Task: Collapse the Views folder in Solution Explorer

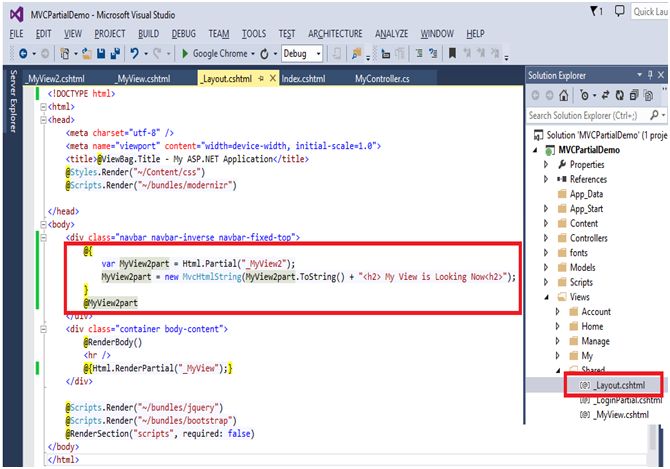Action: click(x=546, y=297)
